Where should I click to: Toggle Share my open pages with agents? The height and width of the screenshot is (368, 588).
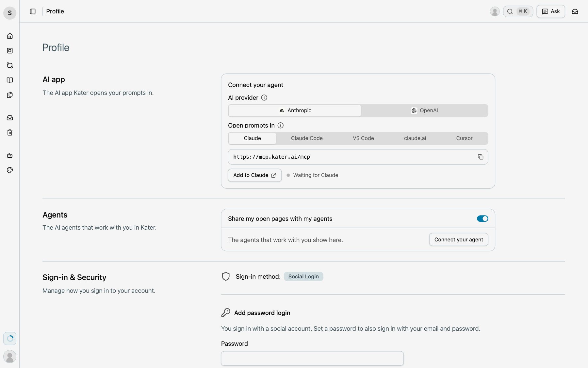click(482, 219)
